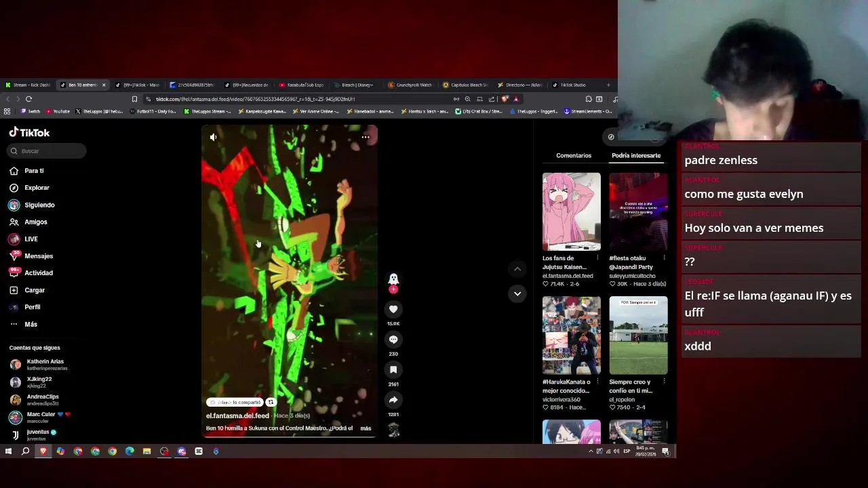Viewport: 868px width, 488px height.
Task: Open the Twitch bookmark
Action: click(31, 111)
